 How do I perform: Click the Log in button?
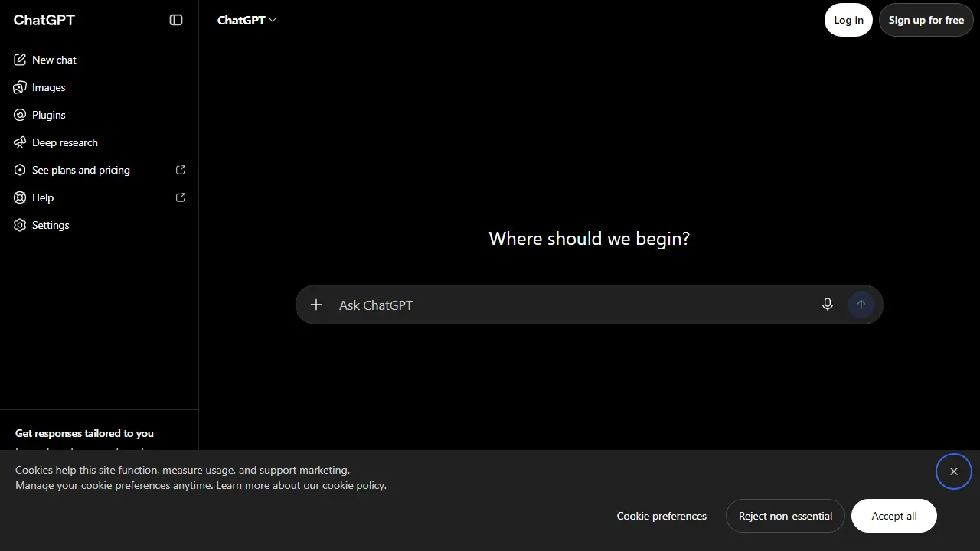[x=848, y=20]
